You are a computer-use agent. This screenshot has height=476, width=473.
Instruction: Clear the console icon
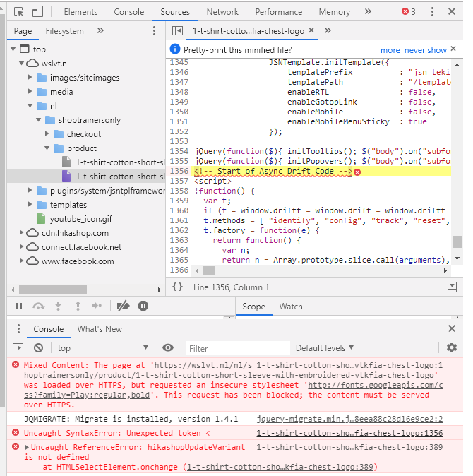(39, 347)
